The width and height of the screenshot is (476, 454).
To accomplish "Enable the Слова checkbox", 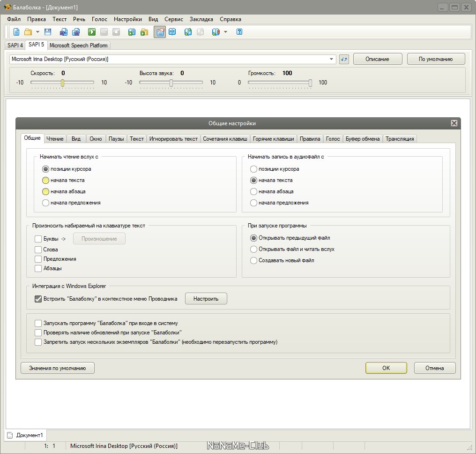I will [38, 250].
